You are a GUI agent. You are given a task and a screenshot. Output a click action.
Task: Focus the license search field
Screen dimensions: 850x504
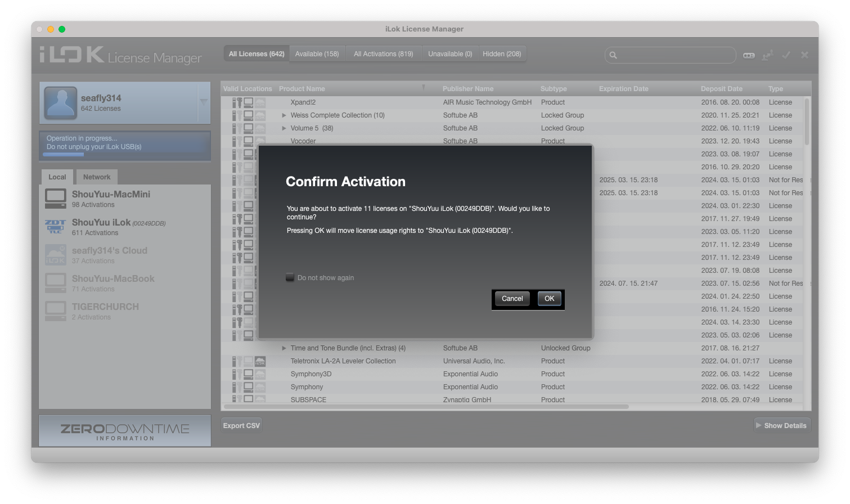click(x=670, y=55)
